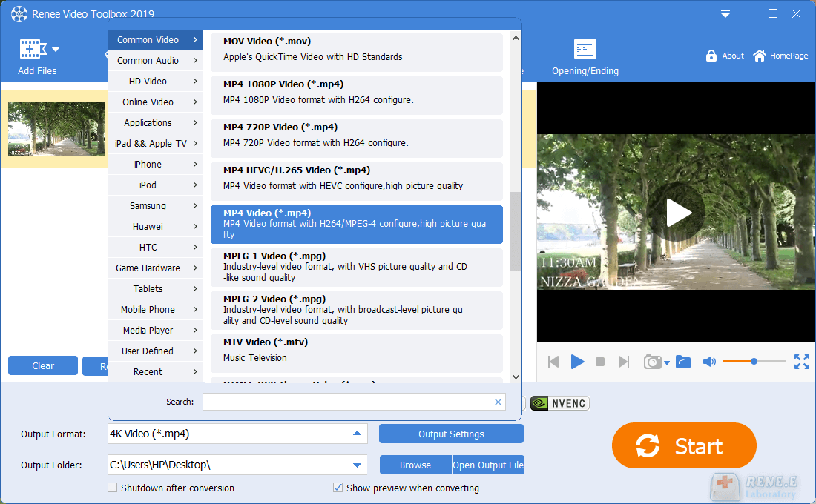Screen dimensions: 816x504
Task: Expand the HTC category arrow
Action: click(195, 248)
